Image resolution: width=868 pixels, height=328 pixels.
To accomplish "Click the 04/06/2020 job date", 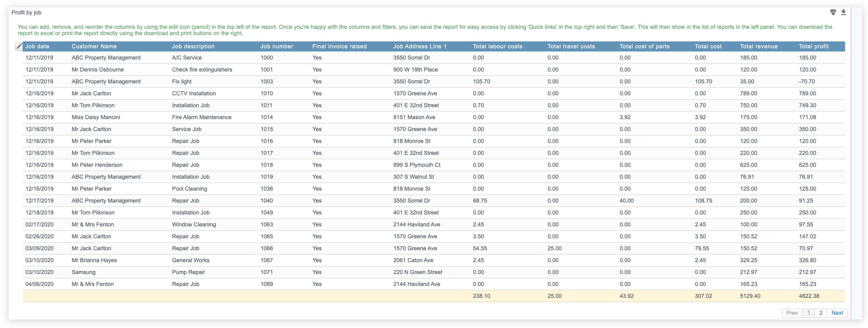I will click(39, 284).
